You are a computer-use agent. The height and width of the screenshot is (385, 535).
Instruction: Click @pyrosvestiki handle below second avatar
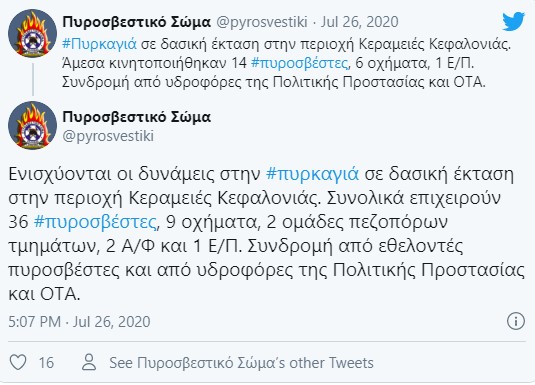point(108,136)
